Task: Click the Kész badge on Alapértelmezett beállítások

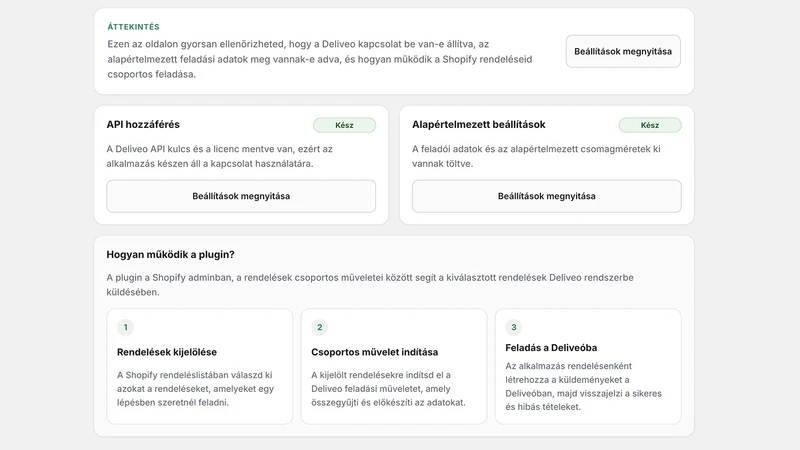Action: 650,125
